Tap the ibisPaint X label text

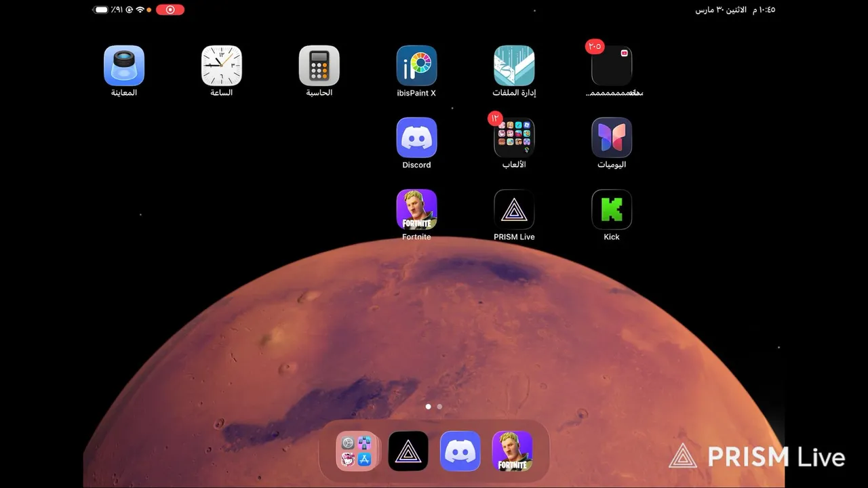pos(416,93)
